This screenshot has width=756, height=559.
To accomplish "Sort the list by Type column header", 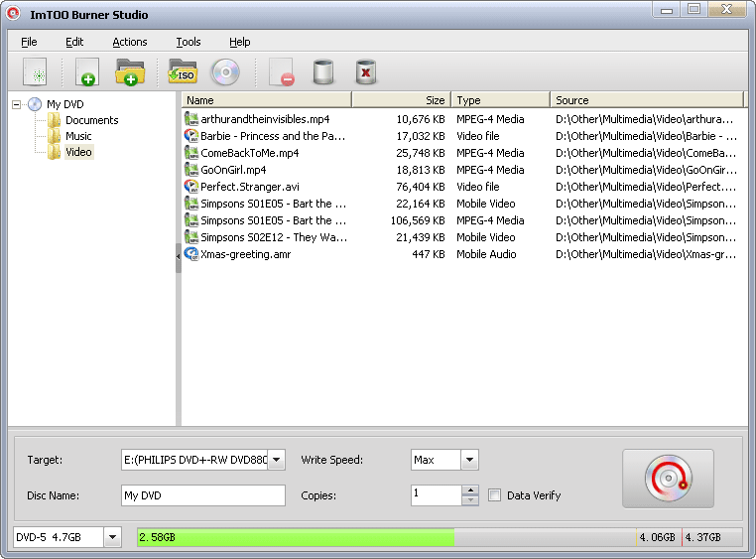I will (500, 100).
